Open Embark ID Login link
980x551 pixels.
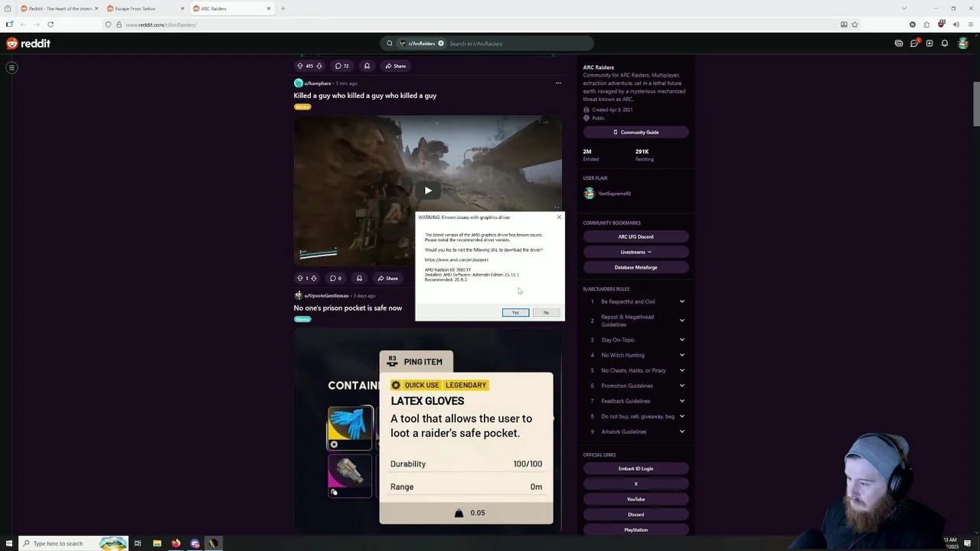click(x=635, y=468)
